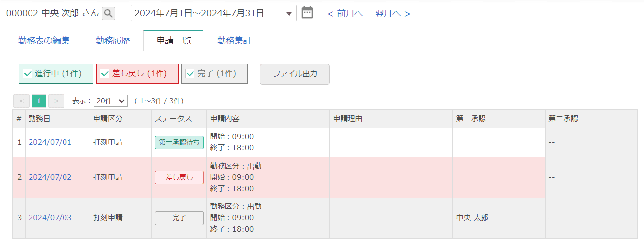644x243 pixels.
Task: Expand the date range dropdown
Action: tap(289, 13)
